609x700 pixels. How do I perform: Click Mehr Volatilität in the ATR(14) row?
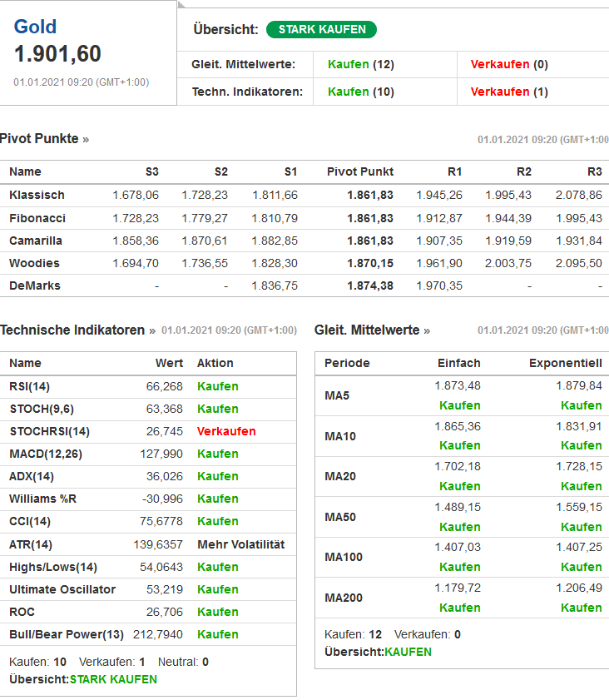(x=240, y=544)
